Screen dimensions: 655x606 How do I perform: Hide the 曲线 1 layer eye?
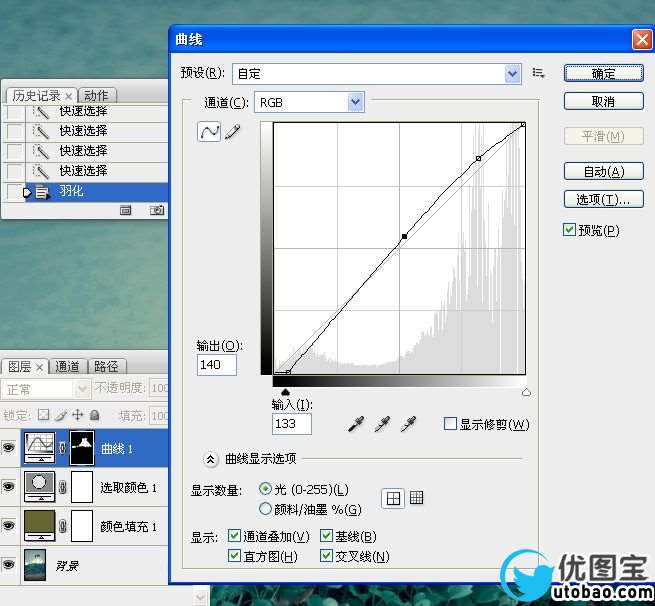(8, 448)
